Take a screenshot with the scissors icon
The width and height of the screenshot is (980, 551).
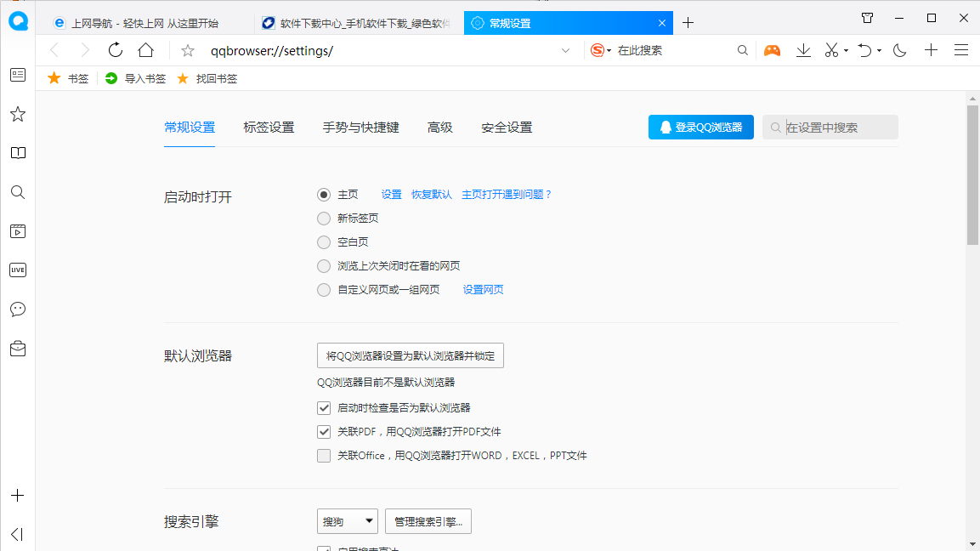pyautogui.click(x=829, y=50)
